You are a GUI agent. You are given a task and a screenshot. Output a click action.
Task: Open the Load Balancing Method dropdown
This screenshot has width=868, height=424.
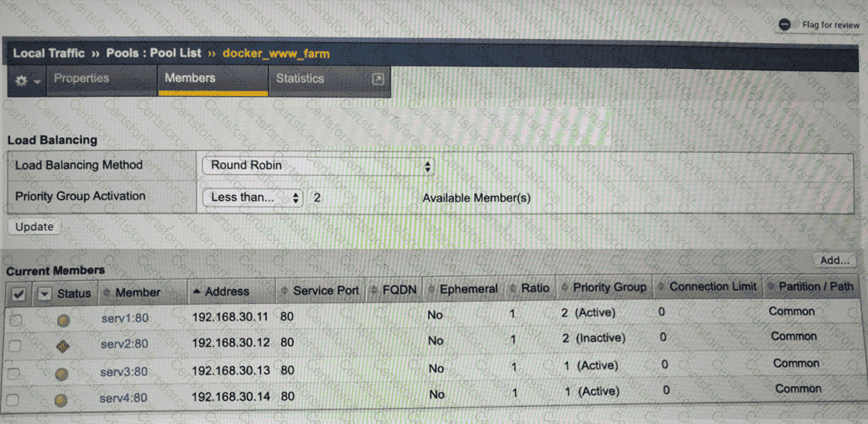coord(318,165)
